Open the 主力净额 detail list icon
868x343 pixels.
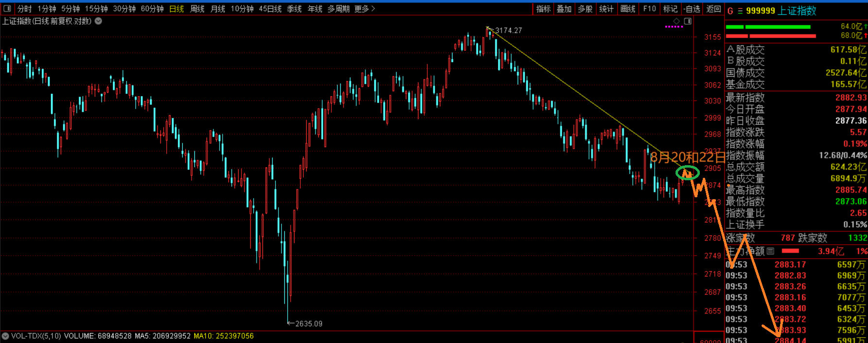tap(770, 251)
